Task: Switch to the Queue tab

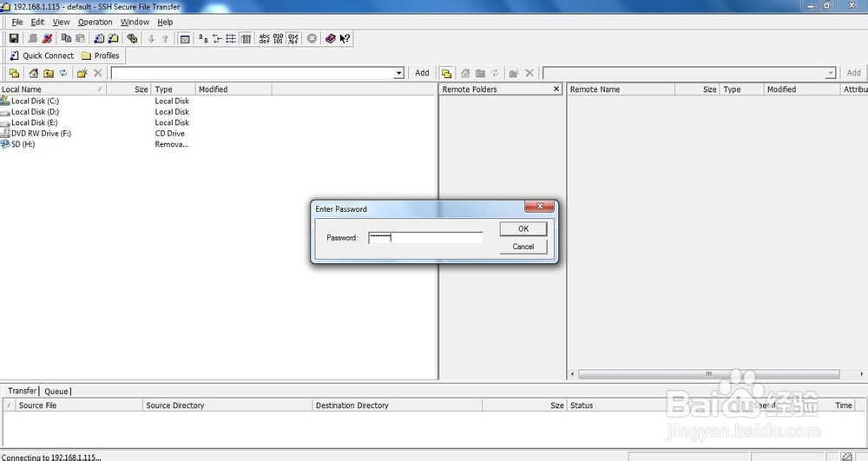Action: click(56, 392)
